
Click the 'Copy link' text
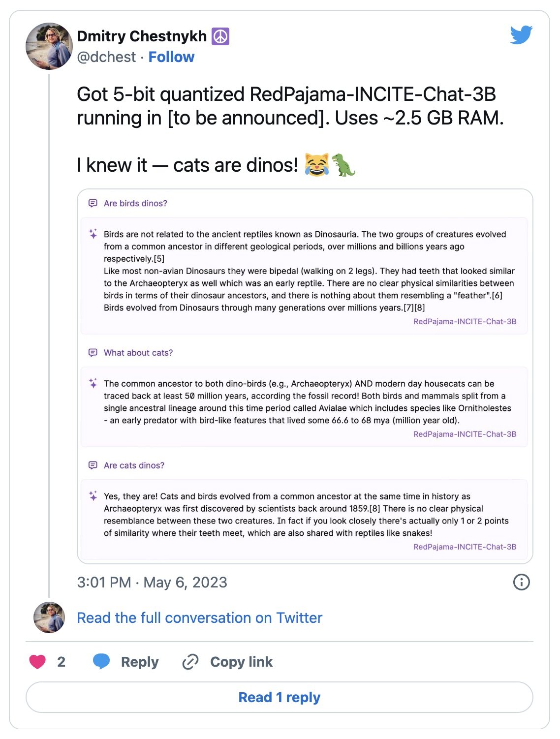tap(241, 662)
